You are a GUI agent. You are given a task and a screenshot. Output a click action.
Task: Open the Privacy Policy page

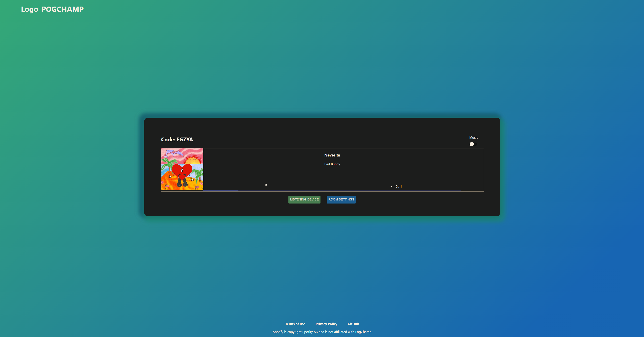coord(326,324)
